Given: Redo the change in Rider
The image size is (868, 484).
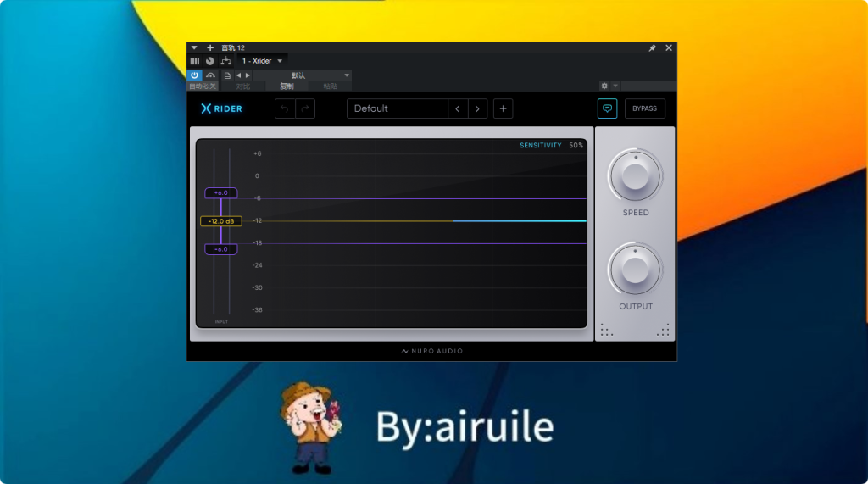Looking at the screenshot, I should tap(305, 108).
